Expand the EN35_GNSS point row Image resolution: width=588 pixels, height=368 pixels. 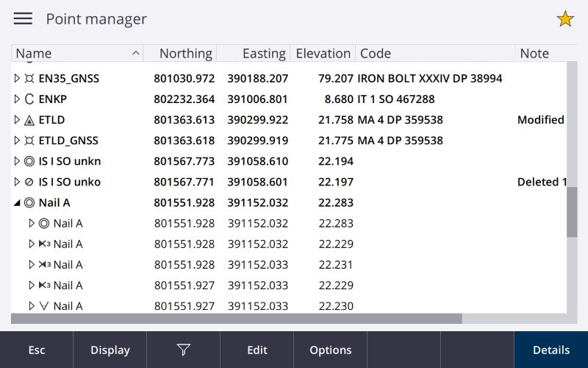coord(17,78)
